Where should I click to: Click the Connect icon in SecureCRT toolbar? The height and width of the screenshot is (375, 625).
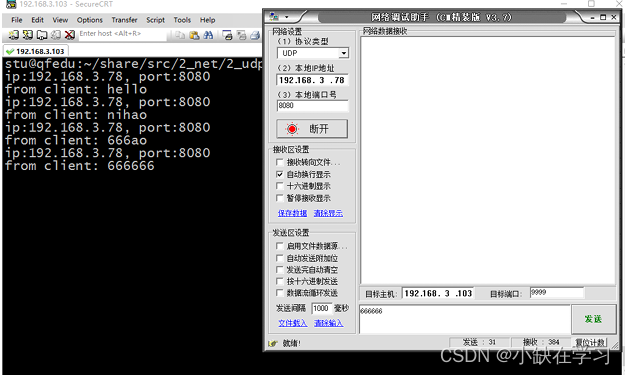[14, 35]
